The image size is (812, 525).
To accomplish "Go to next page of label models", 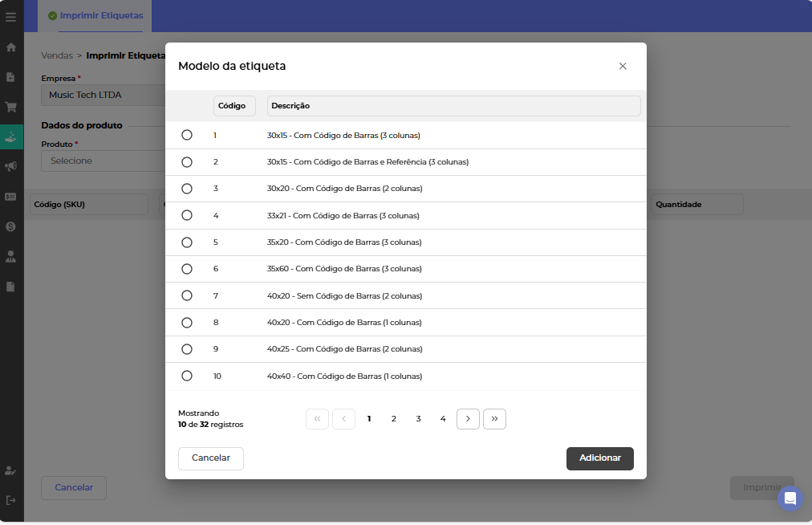I will (x=468, y=419).
